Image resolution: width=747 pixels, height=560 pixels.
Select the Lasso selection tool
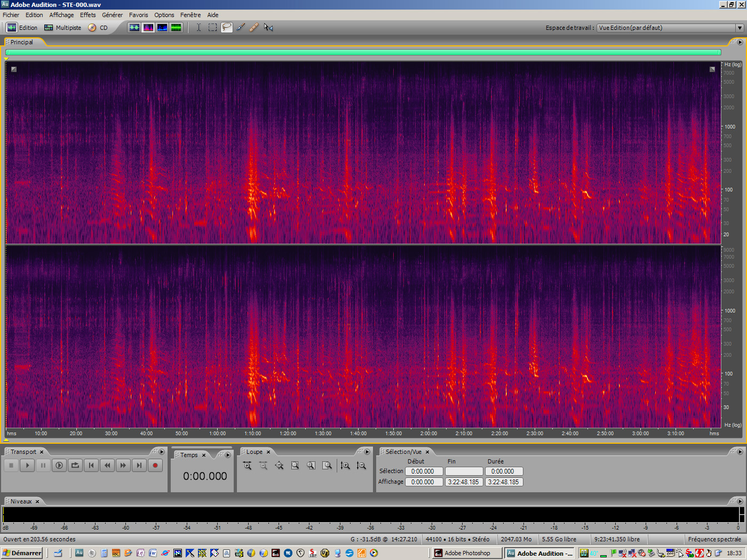226,27
